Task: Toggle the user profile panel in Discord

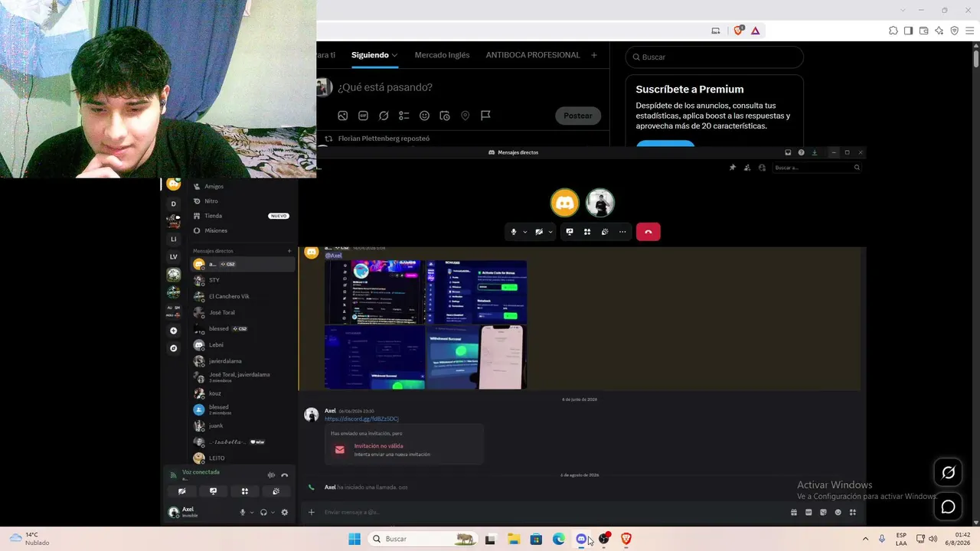Action: coord(762,168)
